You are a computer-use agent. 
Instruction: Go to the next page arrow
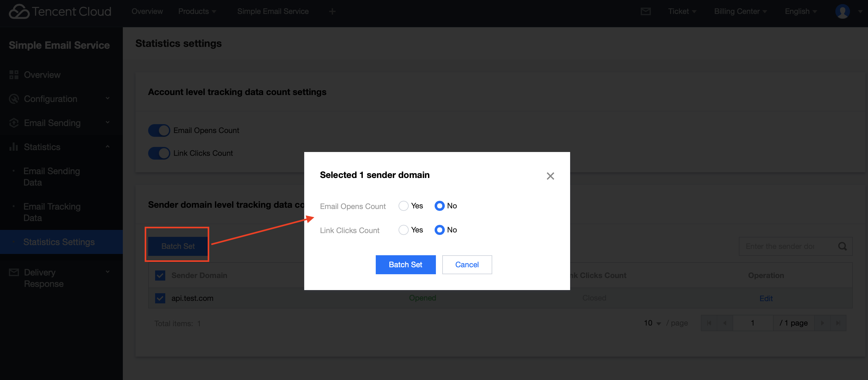pos(822,323)
